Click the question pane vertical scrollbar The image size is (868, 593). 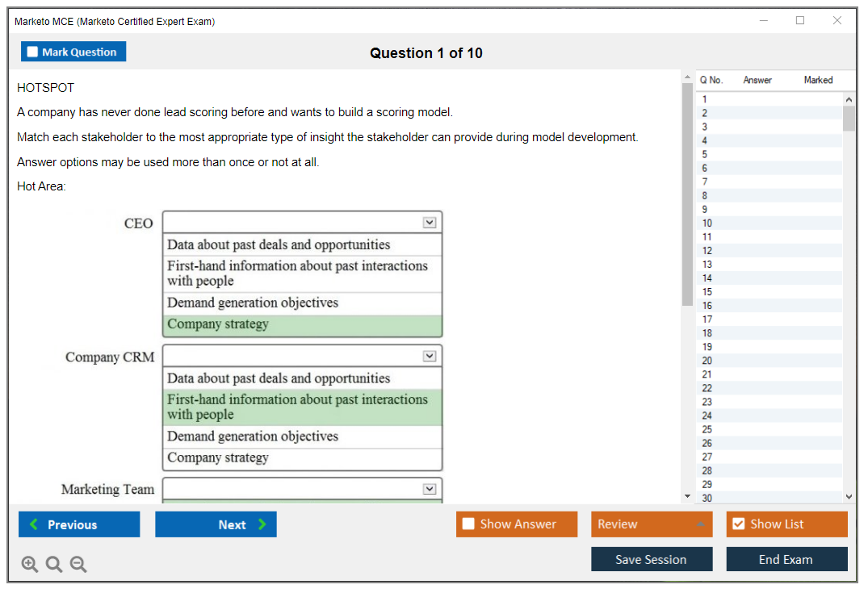click(x=687, y=194)
